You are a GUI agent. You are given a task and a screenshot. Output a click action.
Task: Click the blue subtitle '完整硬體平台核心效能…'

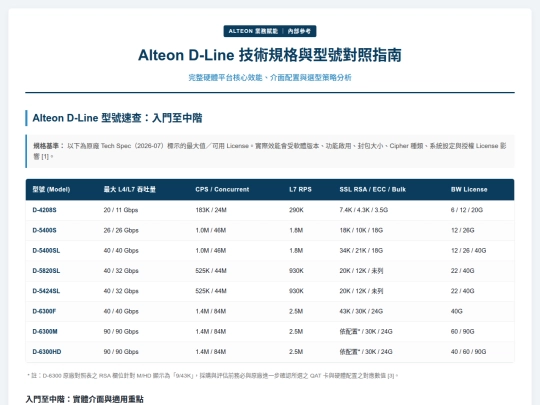(270, 77)
